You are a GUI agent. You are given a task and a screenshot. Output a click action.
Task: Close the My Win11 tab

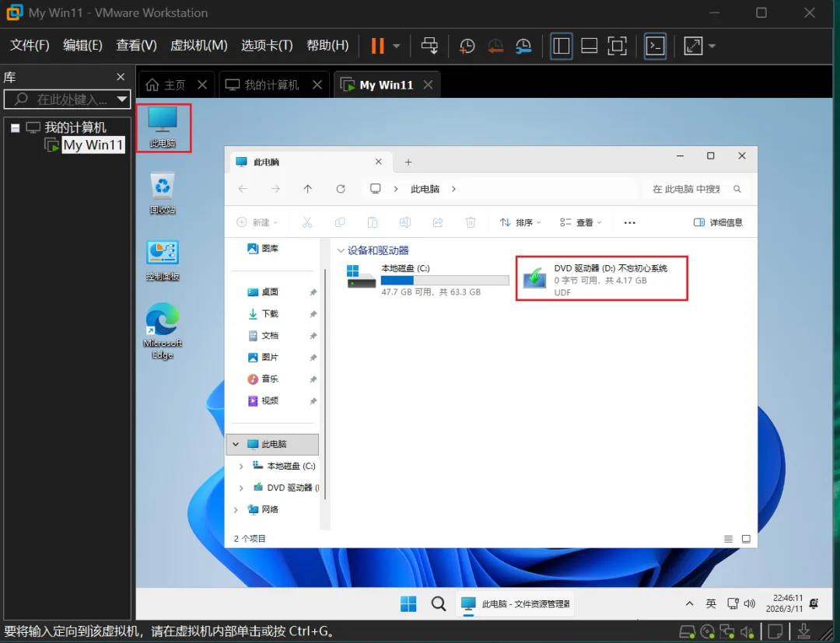(428, 85)
